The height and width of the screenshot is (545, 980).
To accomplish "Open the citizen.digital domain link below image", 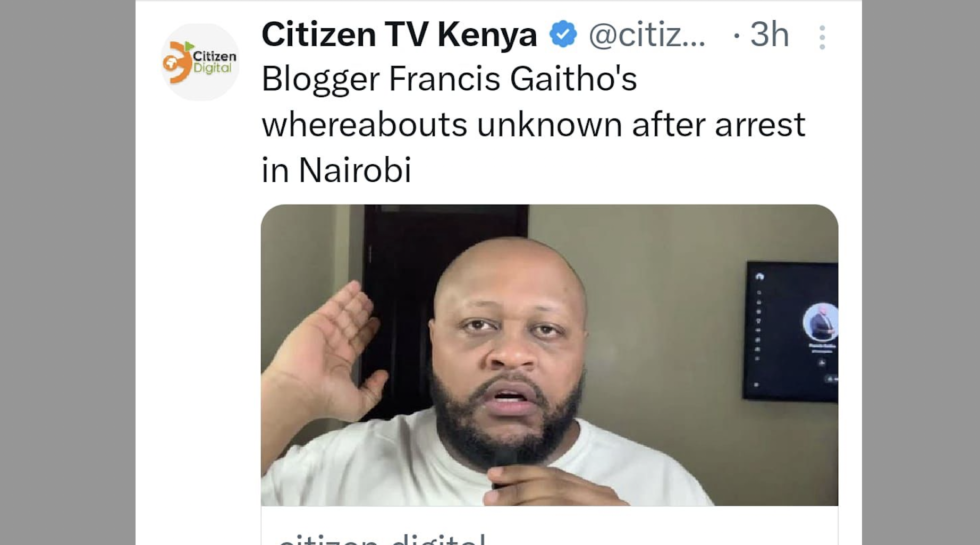I will (382, 538).
